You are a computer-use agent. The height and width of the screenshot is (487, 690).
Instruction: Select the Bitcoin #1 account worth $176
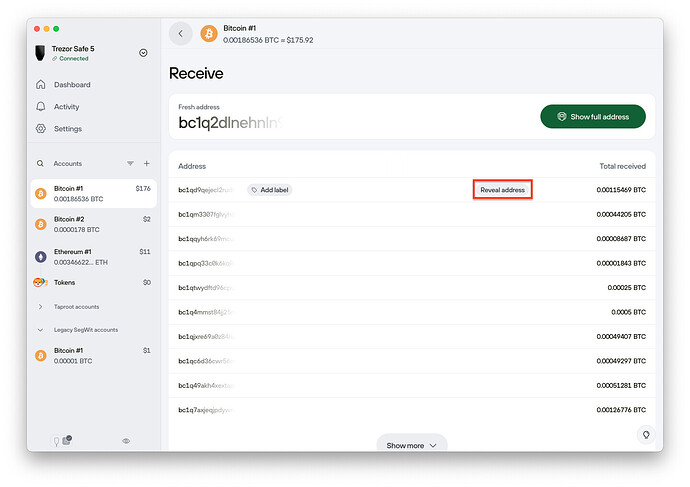(x=94, y=194)
